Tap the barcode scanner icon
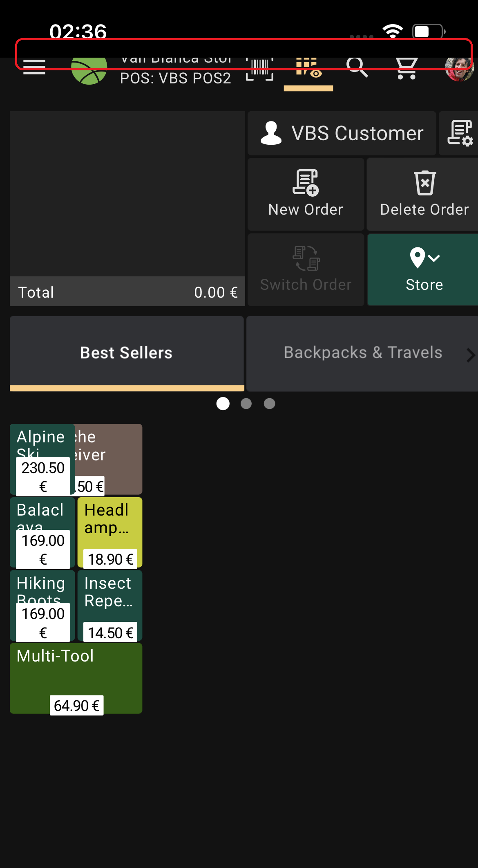Image resolution: width=478 pixels, height=868 pixels. coord(259,69)
